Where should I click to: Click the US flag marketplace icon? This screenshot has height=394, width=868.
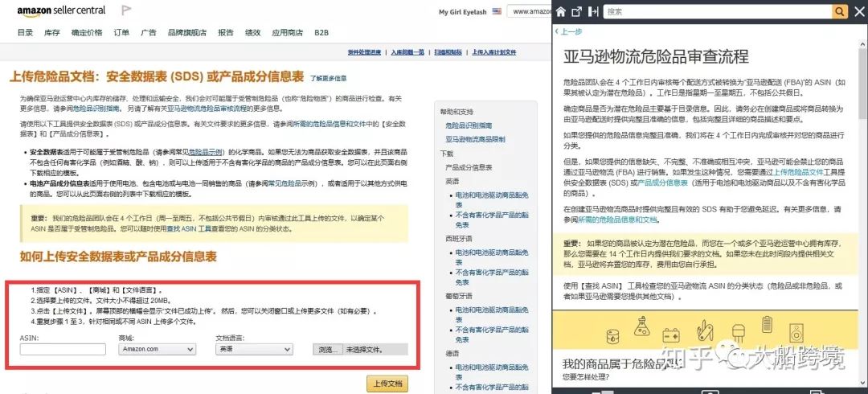tap(497, 11)
